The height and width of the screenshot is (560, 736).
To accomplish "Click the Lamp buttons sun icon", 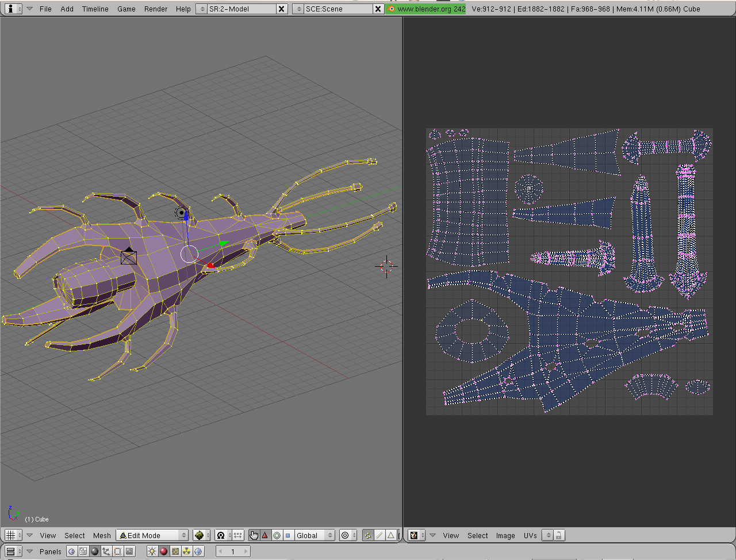I will click(x=152, y=551).
